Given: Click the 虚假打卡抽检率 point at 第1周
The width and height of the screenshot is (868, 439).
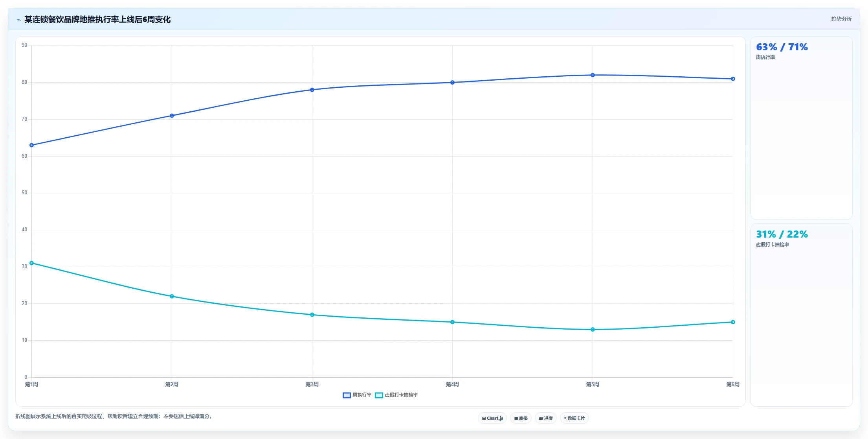Looking at the screenshot, I should pos(32,263).
